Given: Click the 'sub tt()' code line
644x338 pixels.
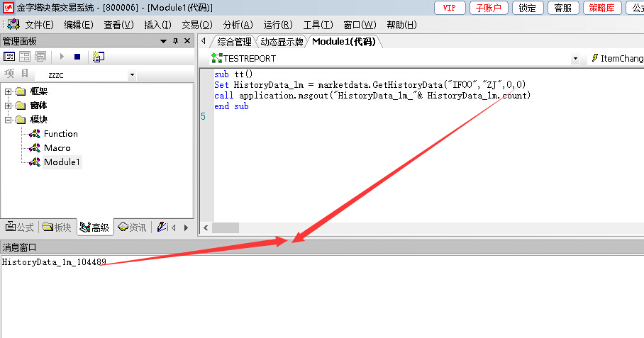Looking at the screenshot, I should [x=233, y=74].
